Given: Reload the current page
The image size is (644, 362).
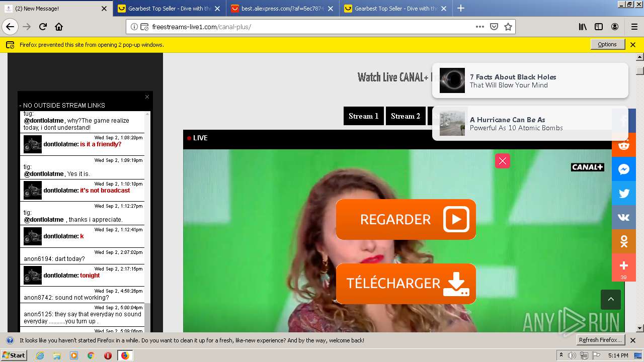Looking at the screenshot, I should click(x=43, y=27).
